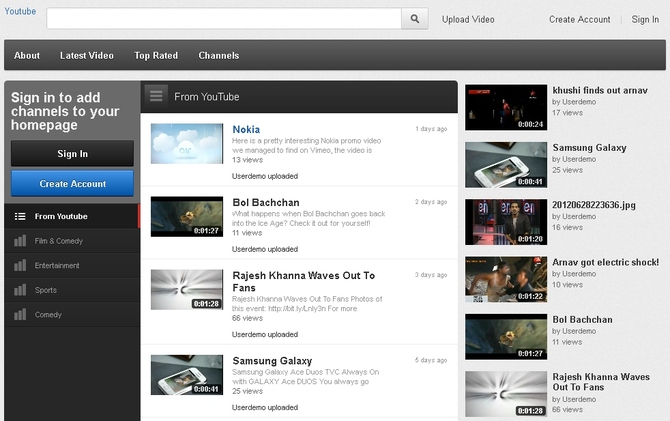Click Userdemo uploaded under Nokia
This screenshot has height=421, width=670.
click(265, 176)
